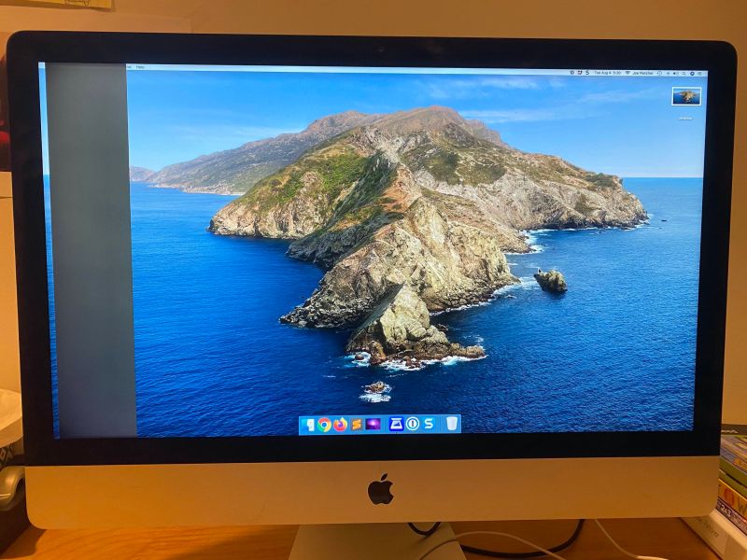Adjust volume via the speaker menu bar control
747x560 pixels.
[675, 73]
